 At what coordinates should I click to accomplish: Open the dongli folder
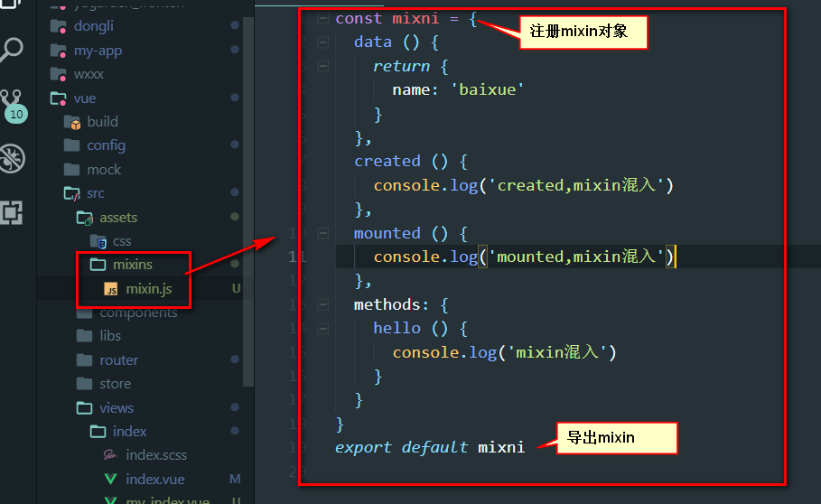coord(93,25)
